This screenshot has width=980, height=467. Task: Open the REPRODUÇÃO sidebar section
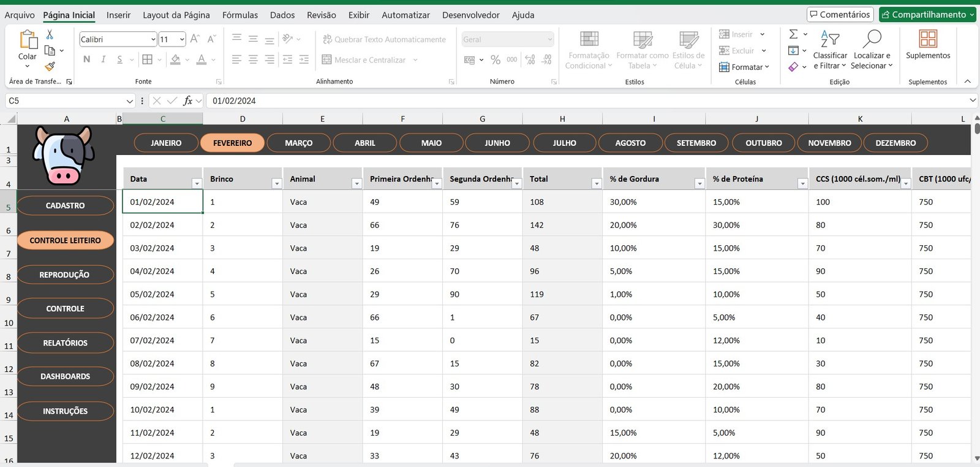coord(66,275)
